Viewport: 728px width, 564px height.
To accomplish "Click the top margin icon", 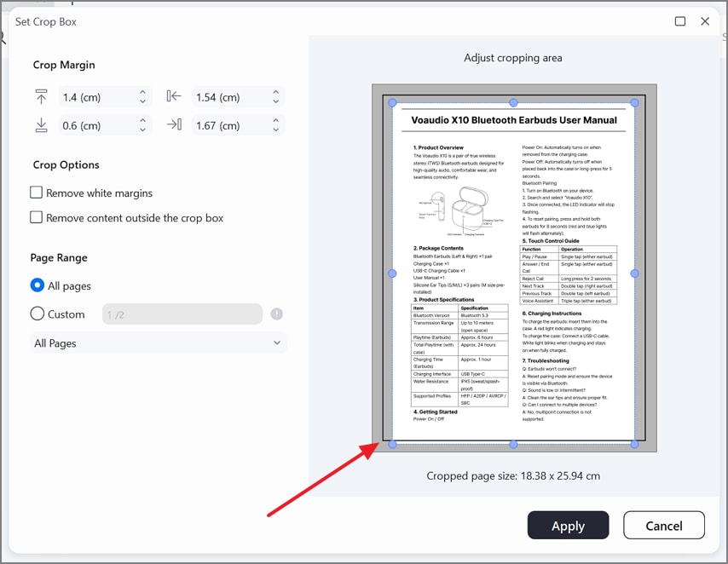I will tap(41, 97).
